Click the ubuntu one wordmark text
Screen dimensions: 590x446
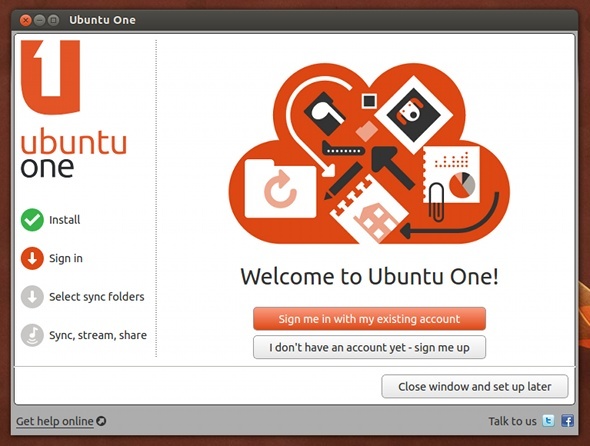pyautogui.click(x=74, y=153)
